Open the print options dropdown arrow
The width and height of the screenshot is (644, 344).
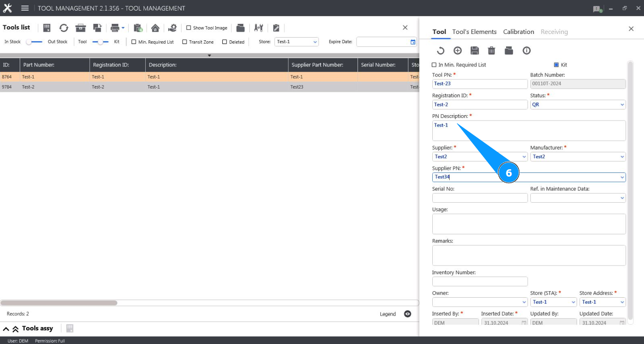pos(123,28)
